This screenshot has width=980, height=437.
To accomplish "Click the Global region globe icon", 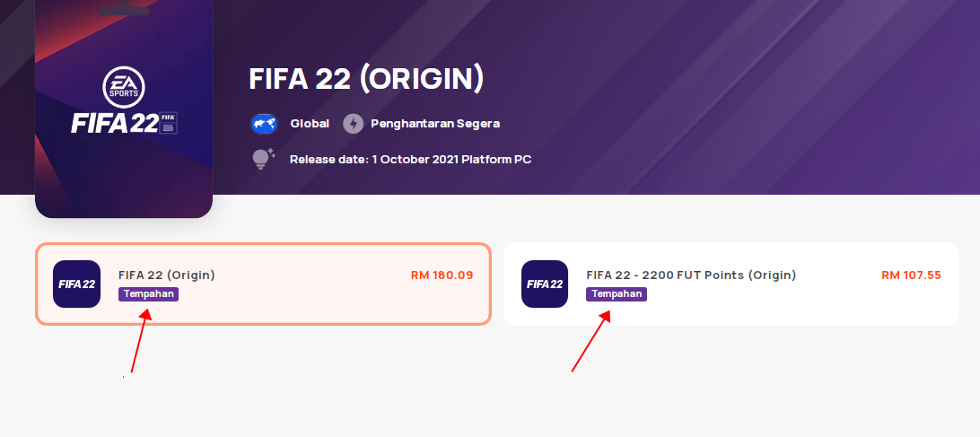I will pos(265,124).
